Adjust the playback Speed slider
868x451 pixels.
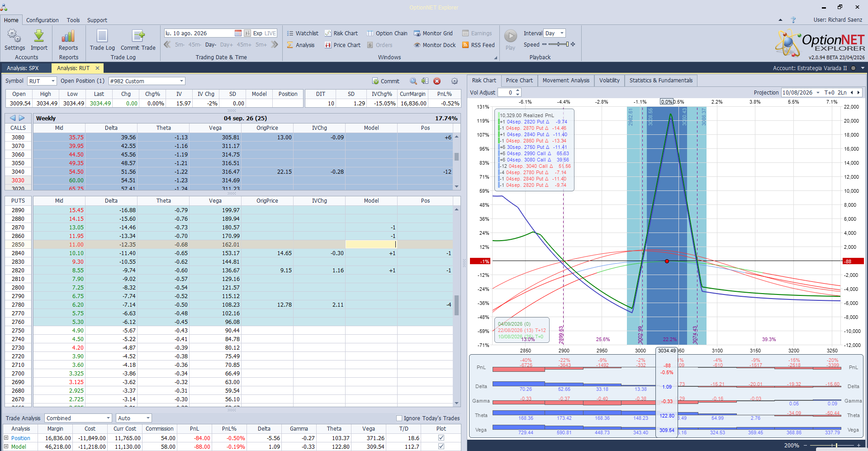558,44
